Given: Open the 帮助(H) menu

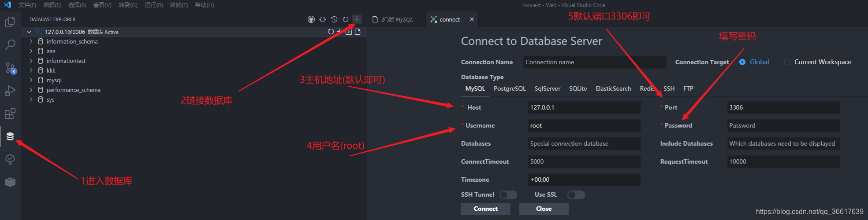Looking at the screenshot, I should [204, 5].
